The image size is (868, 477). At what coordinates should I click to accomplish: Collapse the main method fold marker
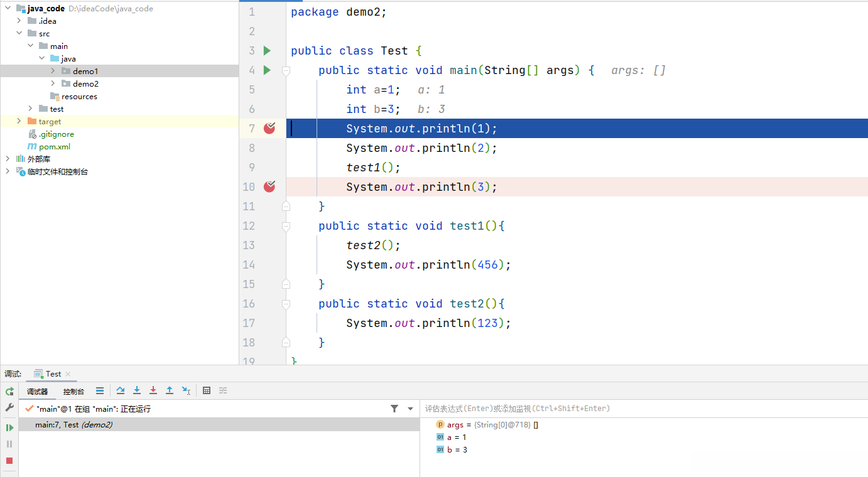(286, 70)
